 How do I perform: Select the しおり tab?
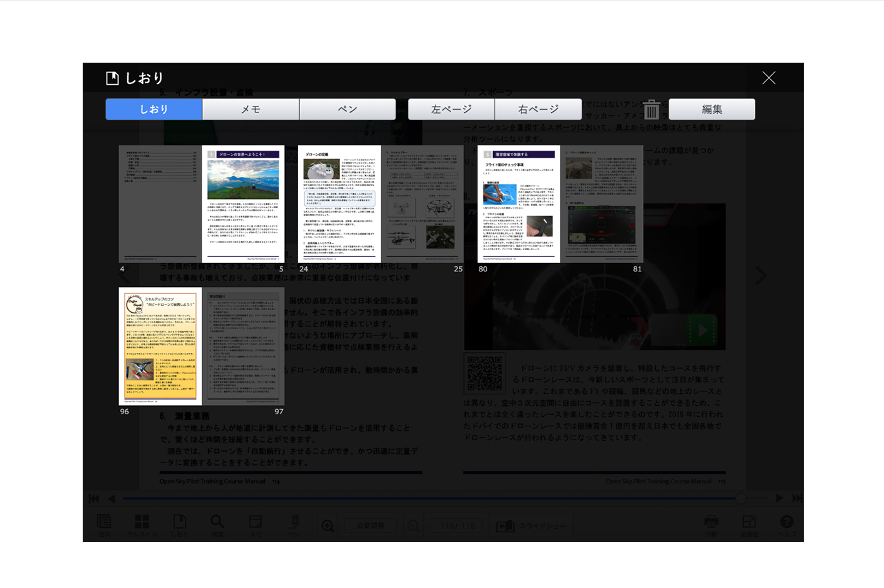click(x=154, y=109)
